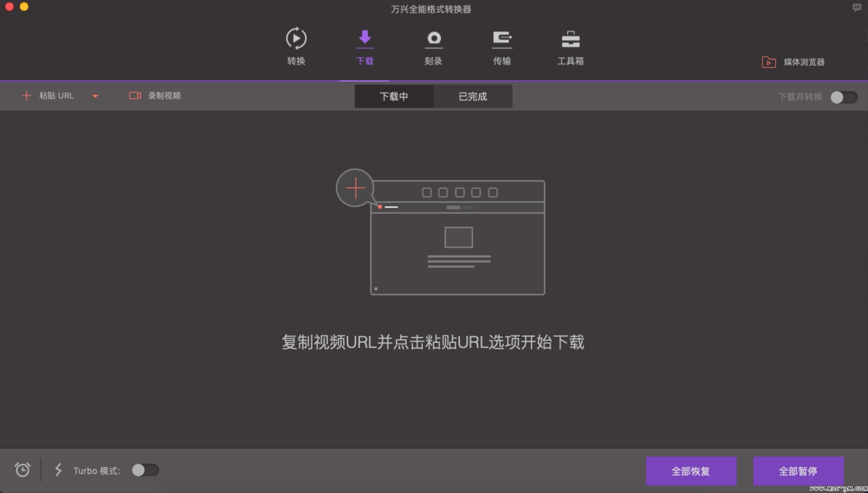The image size is (868, 493).
Task: Open the 工具箱 toolbox icon
Action: 571,39
